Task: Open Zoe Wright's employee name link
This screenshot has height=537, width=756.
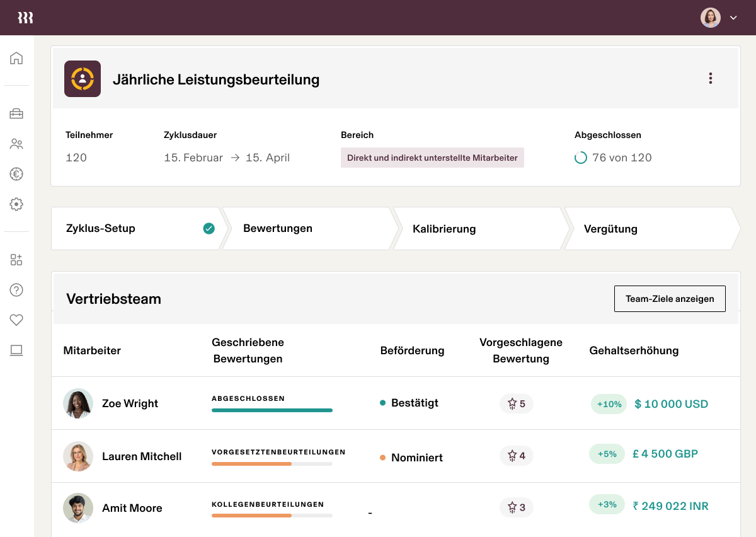Action: pos(130,403)
